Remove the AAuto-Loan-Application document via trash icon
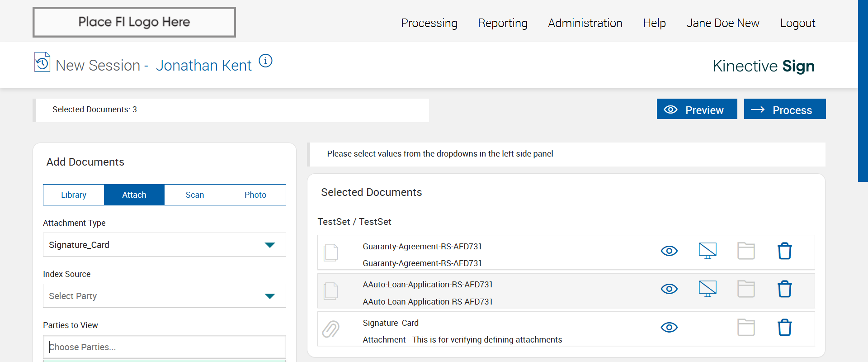Screen dimensions: 868x362 (784, 289)
